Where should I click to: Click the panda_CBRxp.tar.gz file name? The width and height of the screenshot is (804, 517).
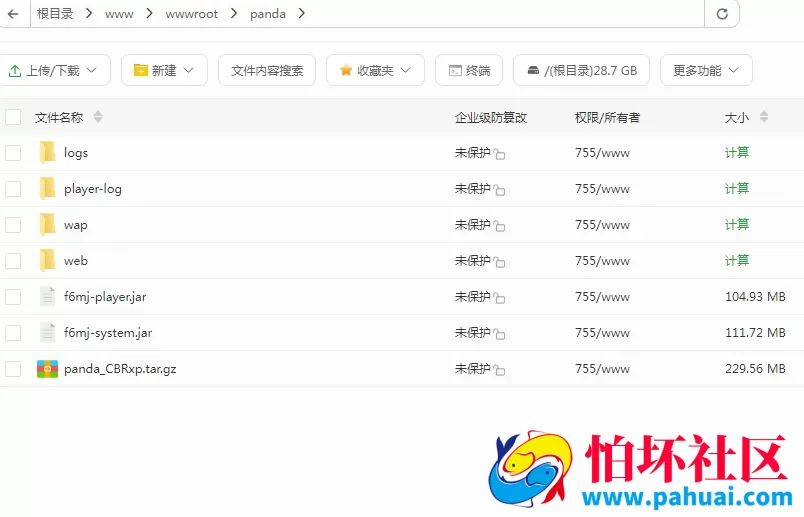point(120,369)
